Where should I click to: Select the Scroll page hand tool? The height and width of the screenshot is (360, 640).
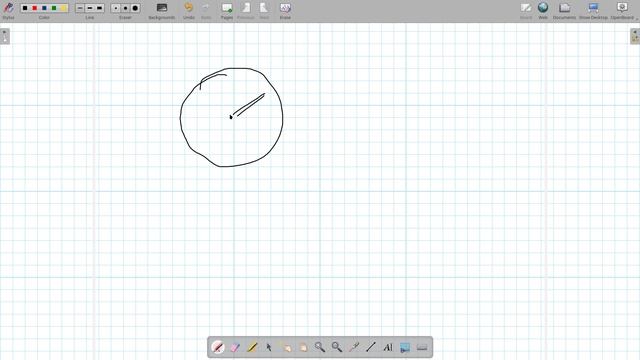pos(303,347)
